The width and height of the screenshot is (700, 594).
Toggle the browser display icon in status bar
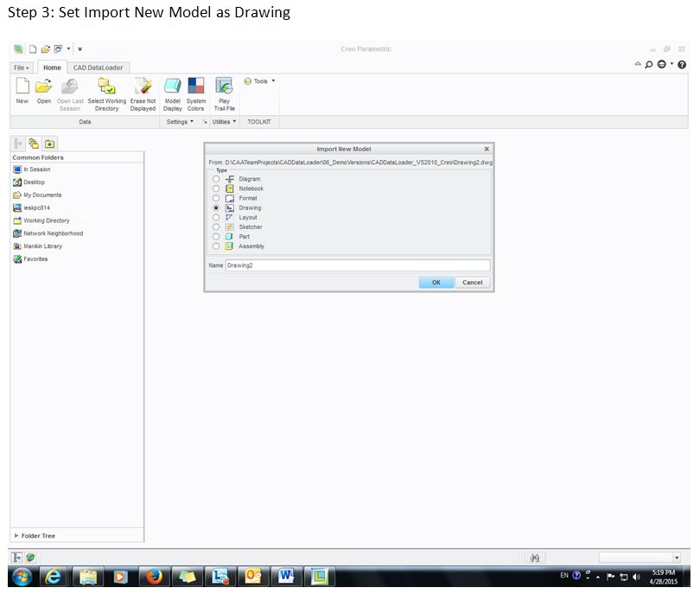point(30,558)
